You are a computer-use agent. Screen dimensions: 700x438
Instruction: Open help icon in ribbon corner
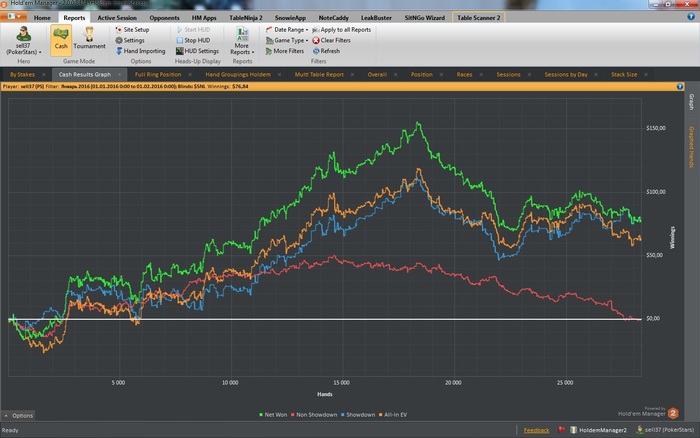tap(691, 17)
